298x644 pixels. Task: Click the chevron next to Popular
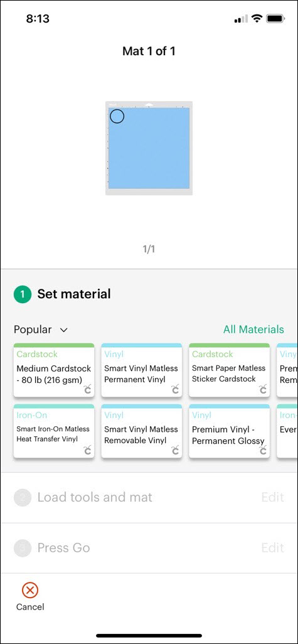[63, 330]
